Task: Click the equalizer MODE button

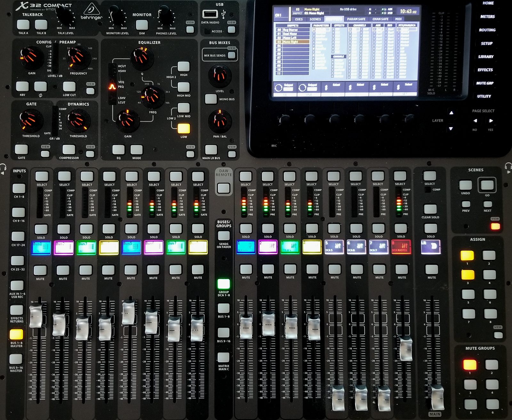Action: [x=137, y=150]
